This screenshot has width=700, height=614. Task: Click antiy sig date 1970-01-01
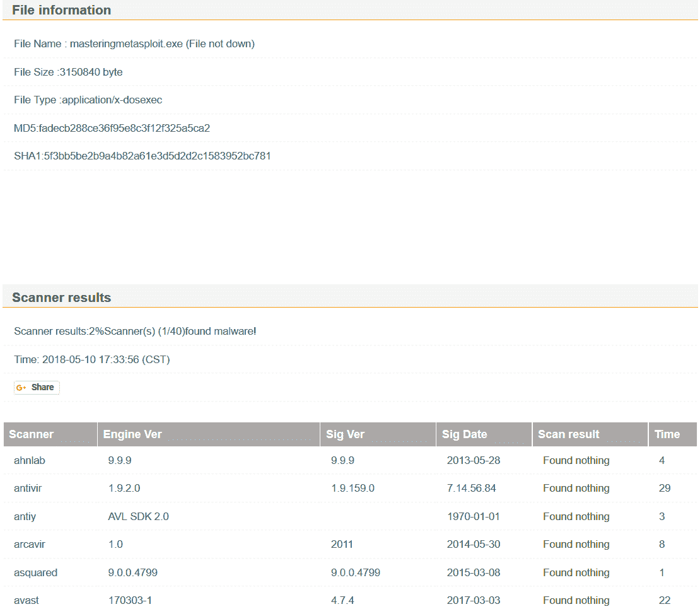click(x=474, y=516)
